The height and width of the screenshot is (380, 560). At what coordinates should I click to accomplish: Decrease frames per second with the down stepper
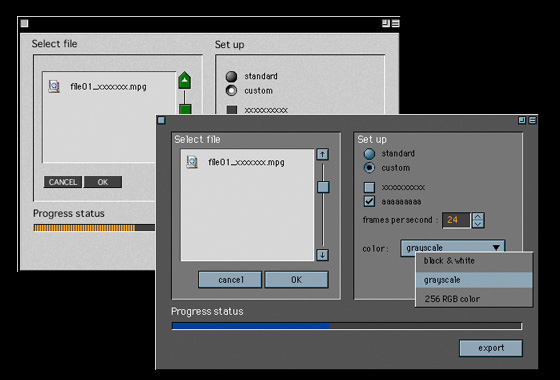[478, 224]
